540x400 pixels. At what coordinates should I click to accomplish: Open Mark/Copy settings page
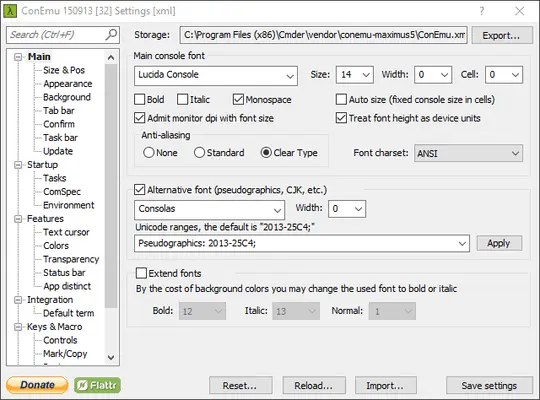click(x=65, y=353)
